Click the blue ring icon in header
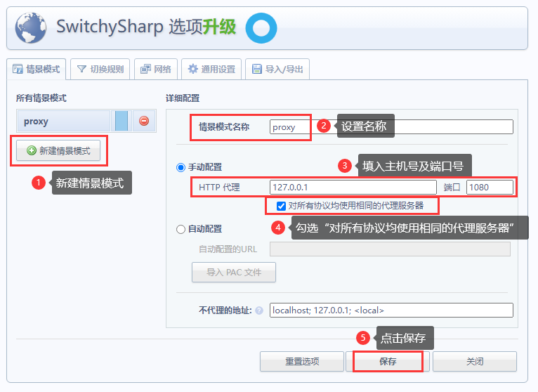 point(261,28)
